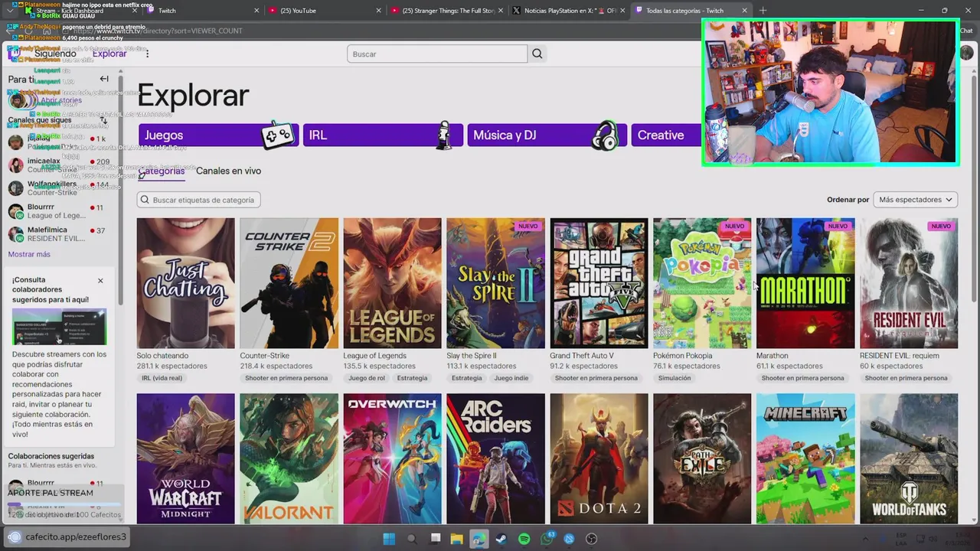Open the Música y DJ category banner
Viewport: 980px width, 551px height.
[547, 135]
